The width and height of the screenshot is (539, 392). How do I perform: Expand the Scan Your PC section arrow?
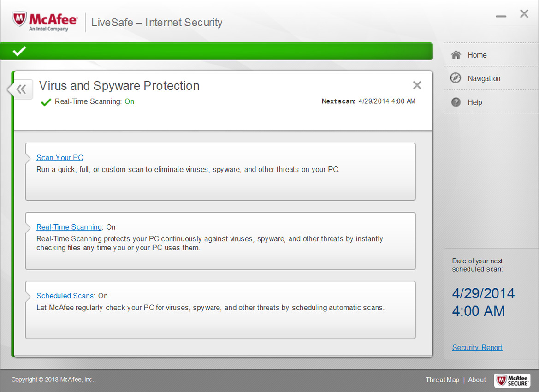(28, 159)
